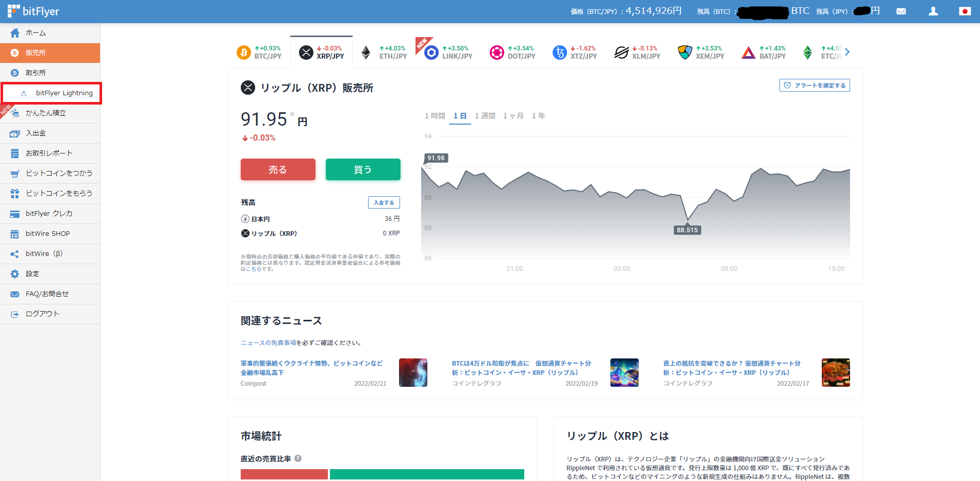Open the user account profile icon
Image resolution: width=980 pixels, height=481 pixels.
(x=933, y=11)
